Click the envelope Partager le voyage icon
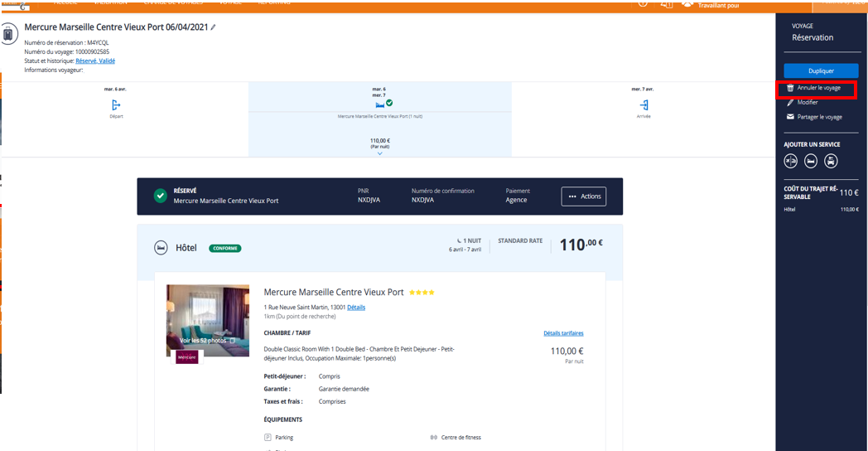This screenshot has width=868, height=451. pyautogui.click(x=790, y=117)
